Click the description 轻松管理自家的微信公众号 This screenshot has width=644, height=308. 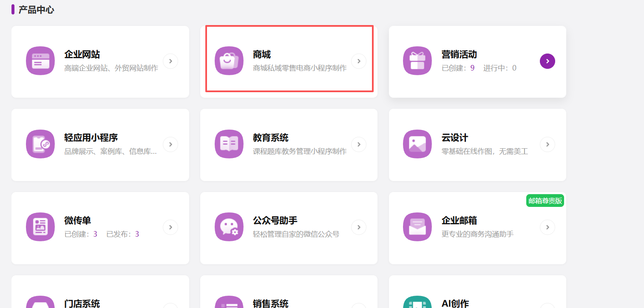pyautogui.click(x=296, y=234)
